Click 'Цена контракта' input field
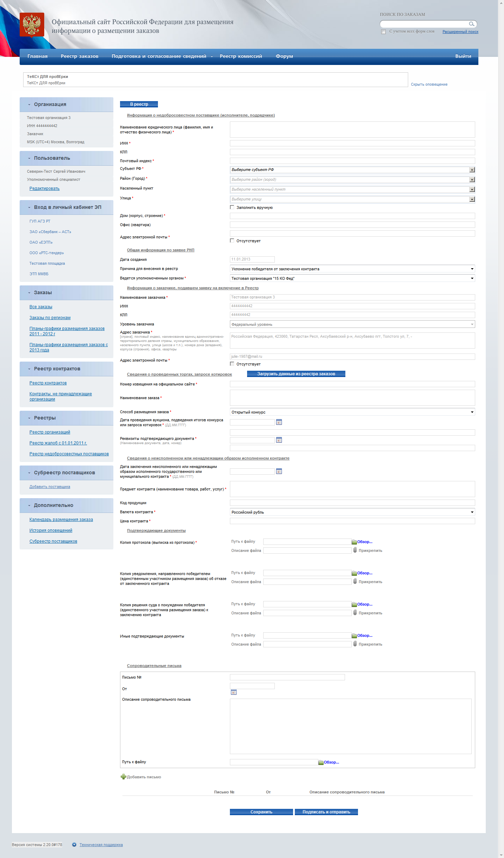Image resolution: width=504 pixels, height=858 pixels. click(352, 521)
